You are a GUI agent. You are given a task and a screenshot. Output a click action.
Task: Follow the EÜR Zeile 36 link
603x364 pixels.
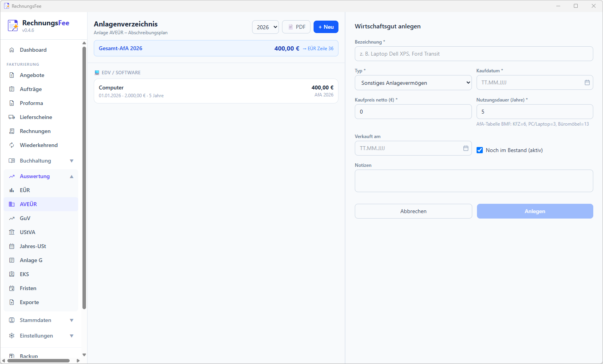pyautogui.click(x=318, y=49)
